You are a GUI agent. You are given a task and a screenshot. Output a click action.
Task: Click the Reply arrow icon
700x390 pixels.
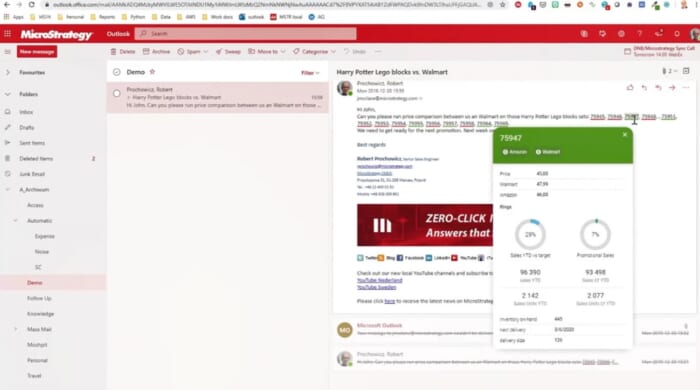click(x=644, y=88)
